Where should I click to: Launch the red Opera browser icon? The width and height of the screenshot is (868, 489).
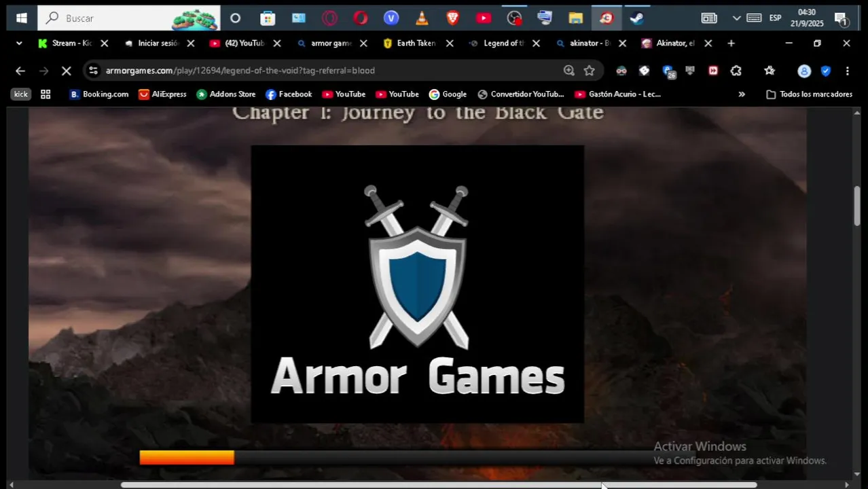[x=360, y=18]
